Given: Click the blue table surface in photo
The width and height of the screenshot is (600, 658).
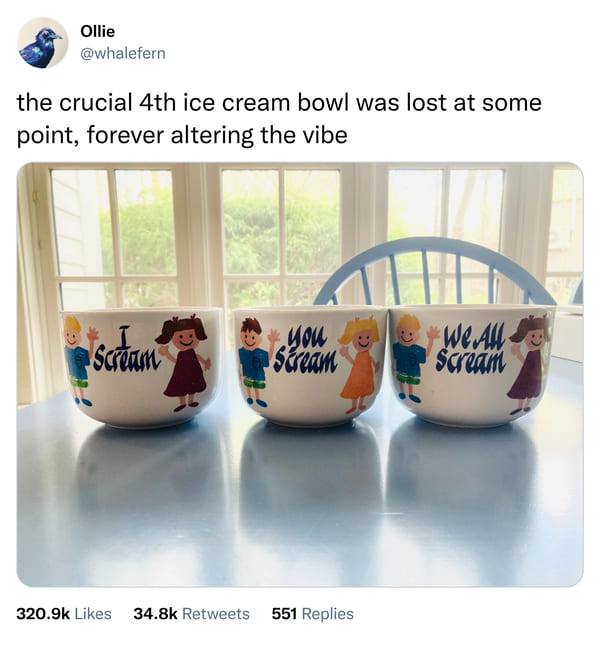Looking at the screenshot, I should pos(300,504).
